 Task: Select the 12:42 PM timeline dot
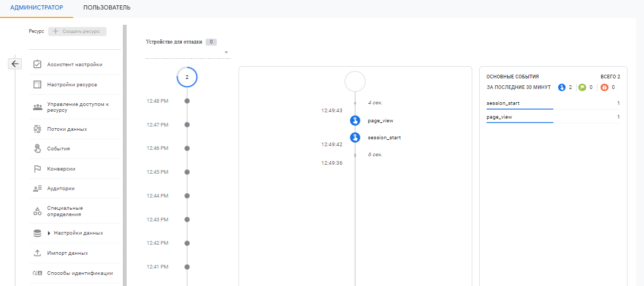click(187, 243)
